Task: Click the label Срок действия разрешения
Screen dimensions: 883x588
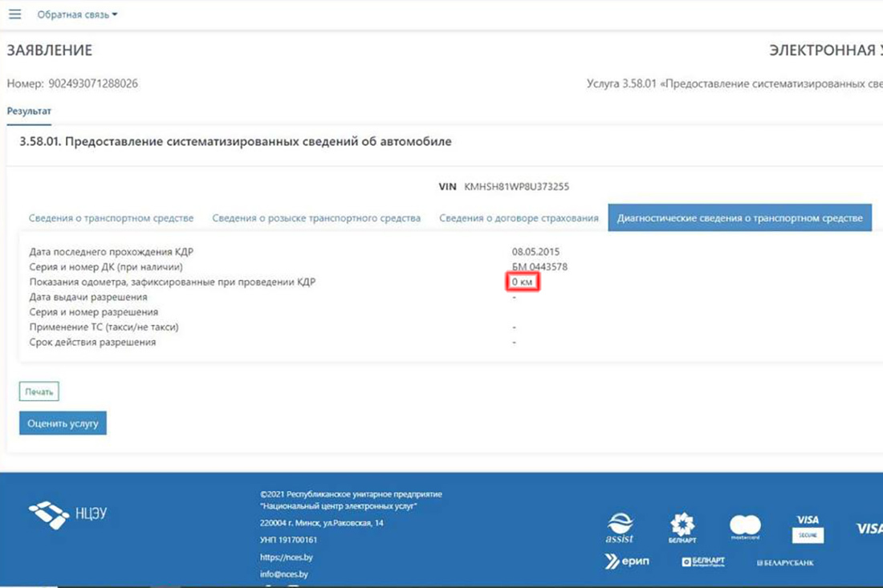Action: tap(92, 342)
